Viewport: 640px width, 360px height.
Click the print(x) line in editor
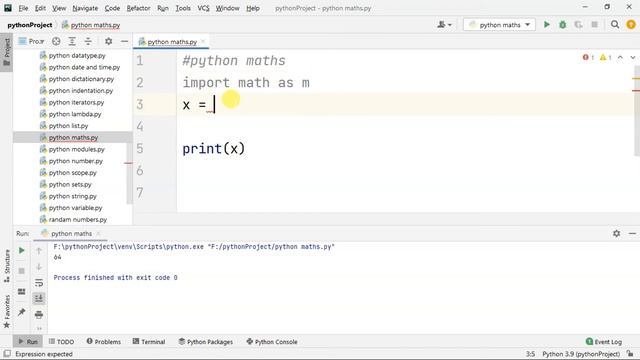point(213,149)
